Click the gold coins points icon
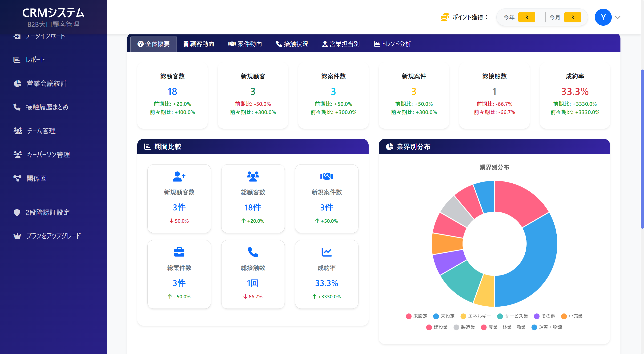The width and height of the screenshot is (644, 354). click(x=445, y=17)
